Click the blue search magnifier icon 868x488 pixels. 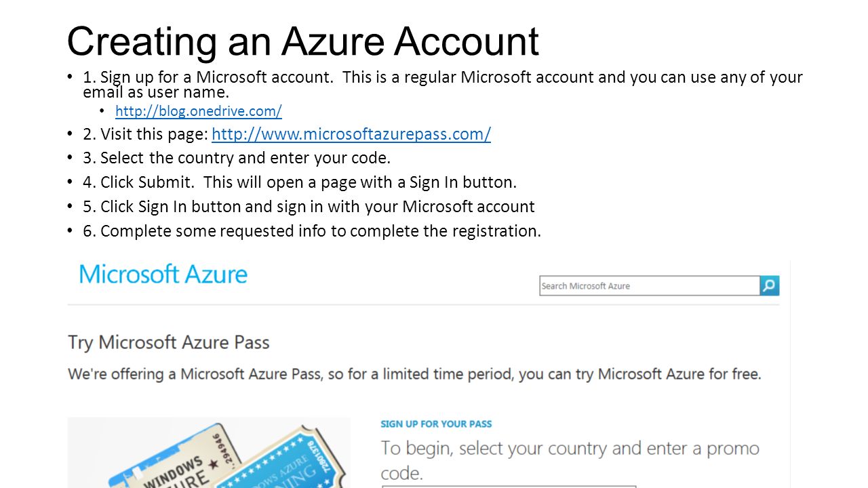pyautogui.click(x=770, y=286)
